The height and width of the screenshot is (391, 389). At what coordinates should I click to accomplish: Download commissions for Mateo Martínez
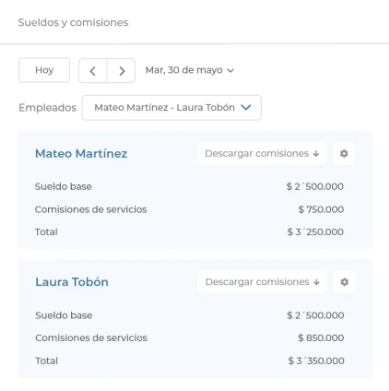click(x=262, y=154)
